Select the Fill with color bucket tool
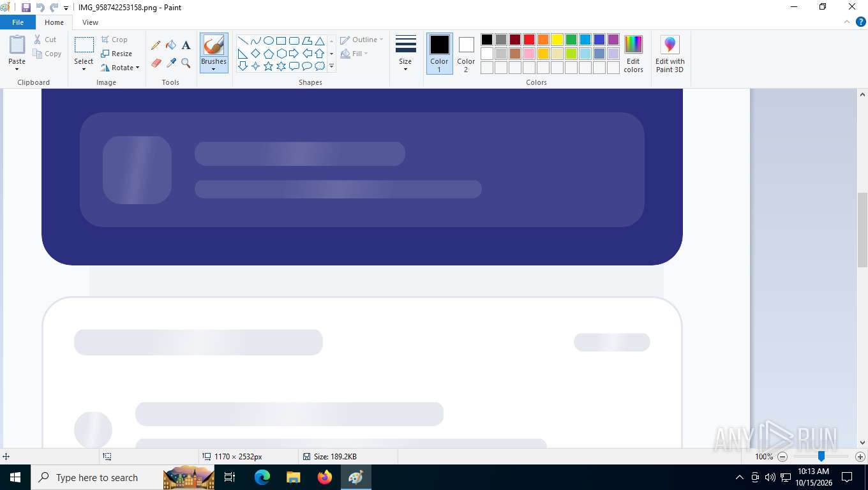 (171, 45)
